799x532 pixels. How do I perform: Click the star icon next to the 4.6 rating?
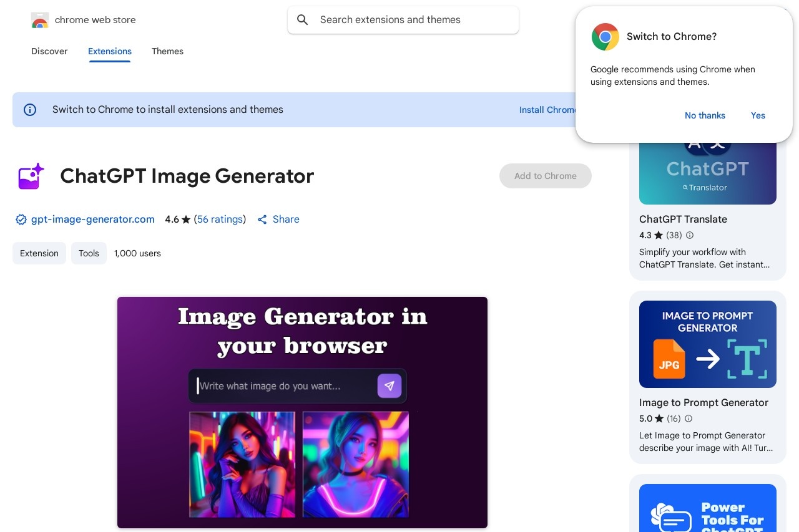coord(186,220)
